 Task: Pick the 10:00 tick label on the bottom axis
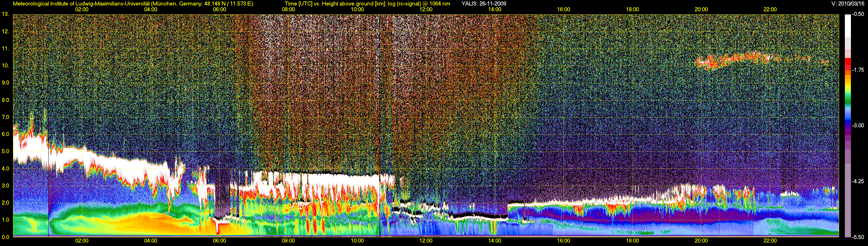(357, 241)
